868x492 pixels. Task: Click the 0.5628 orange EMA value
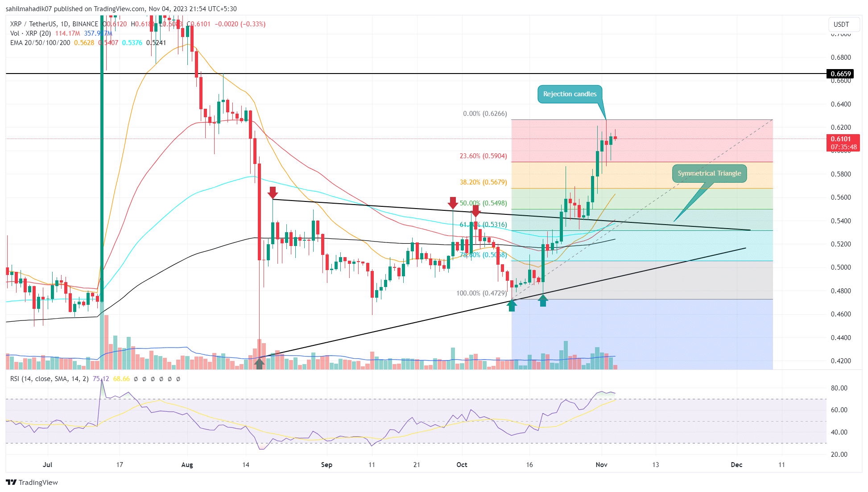[84, 43]
